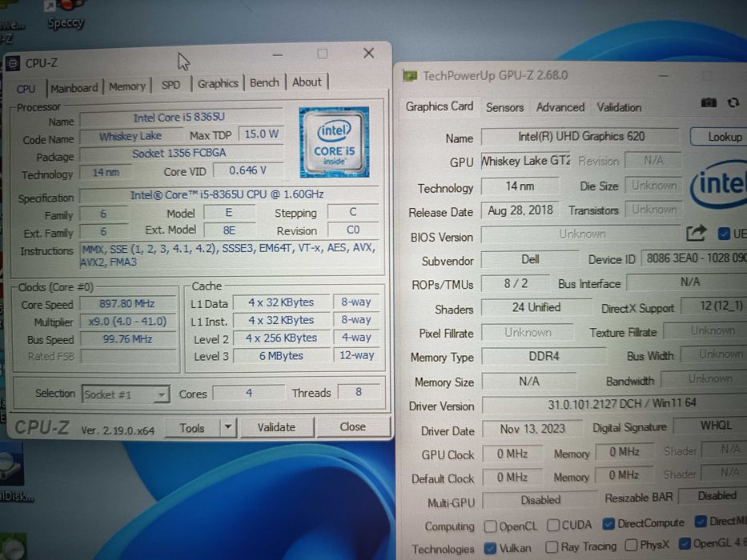
Task: Click the Device ID field in GPU-Z
Action: (694, 258)
